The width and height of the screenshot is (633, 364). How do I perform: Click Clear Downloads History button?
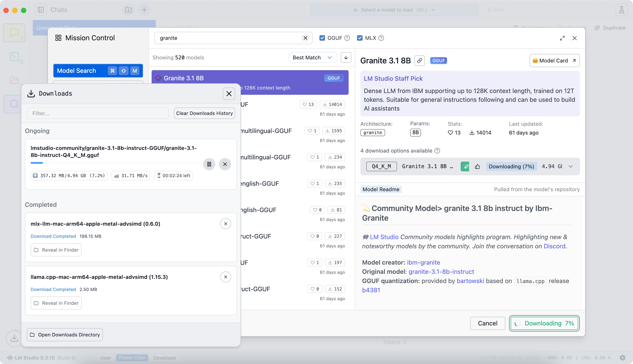[204, 113]
